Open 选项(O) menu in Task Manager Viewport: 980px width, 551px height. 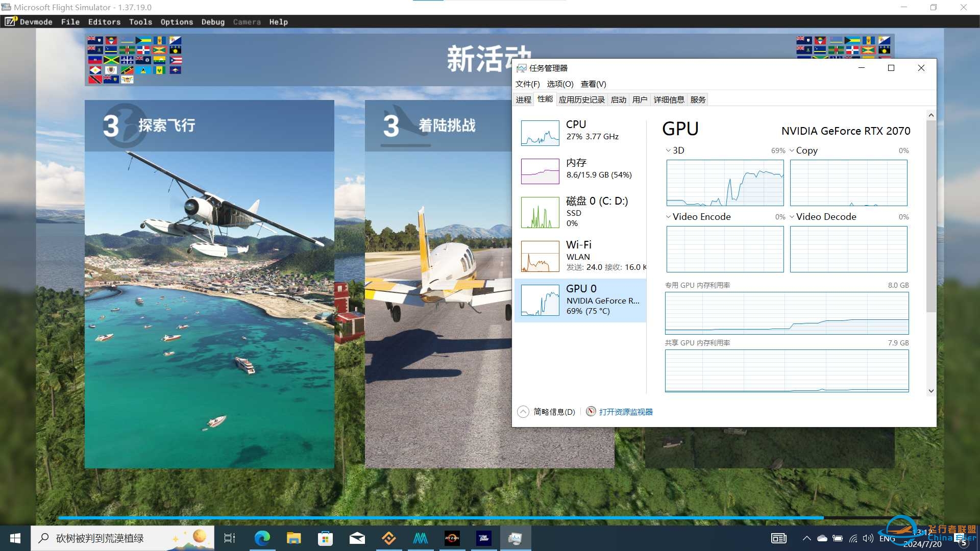coord(560,84)
